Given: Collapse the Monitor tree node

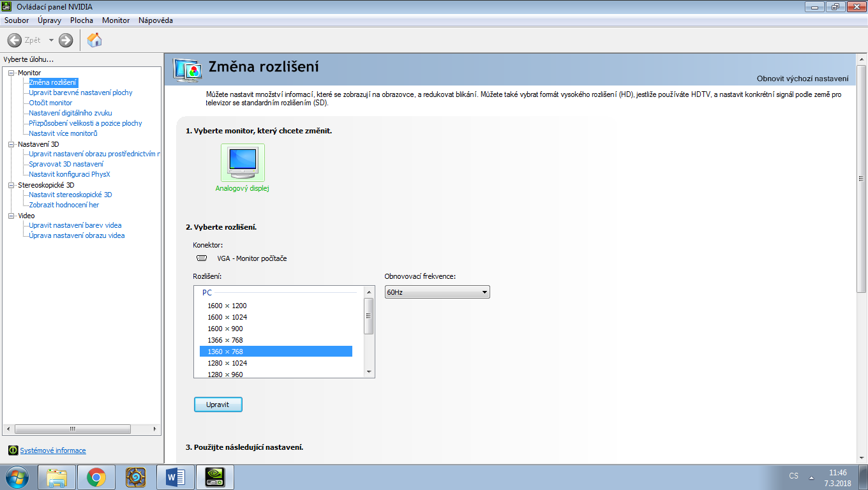Looking at the screenshot, I should 11,73.
